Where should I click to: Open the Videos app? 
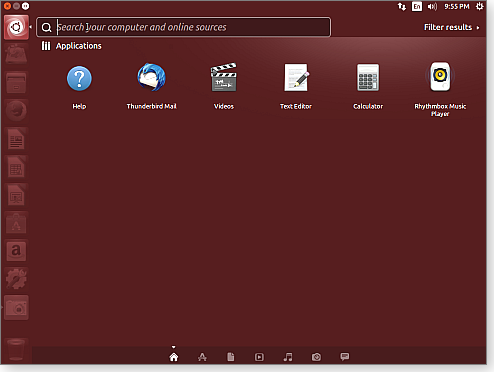pos(224,77)
